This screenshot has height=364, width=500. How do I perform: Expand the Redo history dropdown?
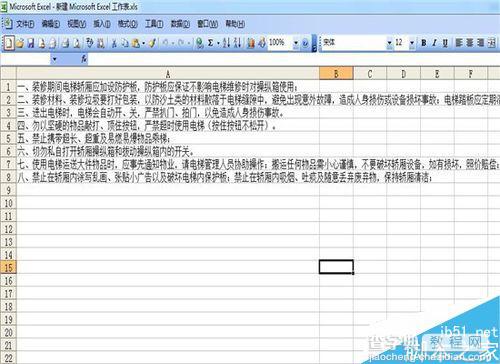(x=189, y=43)
